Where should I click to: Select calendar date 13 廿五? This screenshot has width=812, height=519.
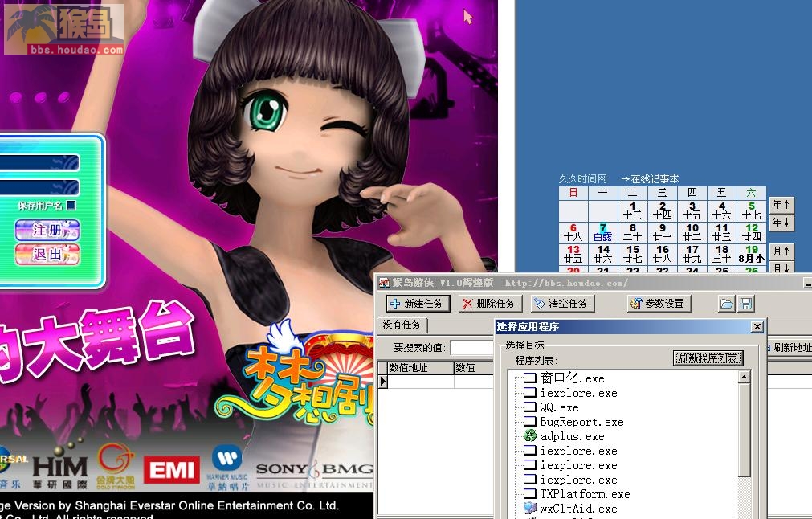coord(573,254)
